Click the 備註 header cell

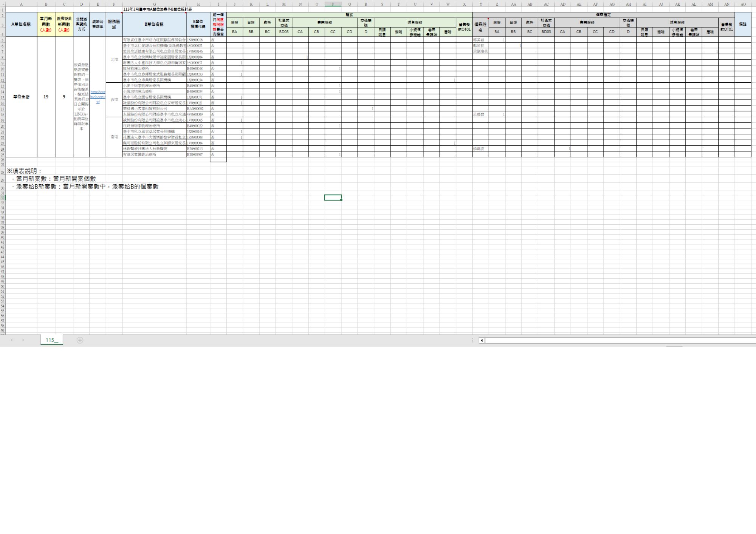click(743, 24)
